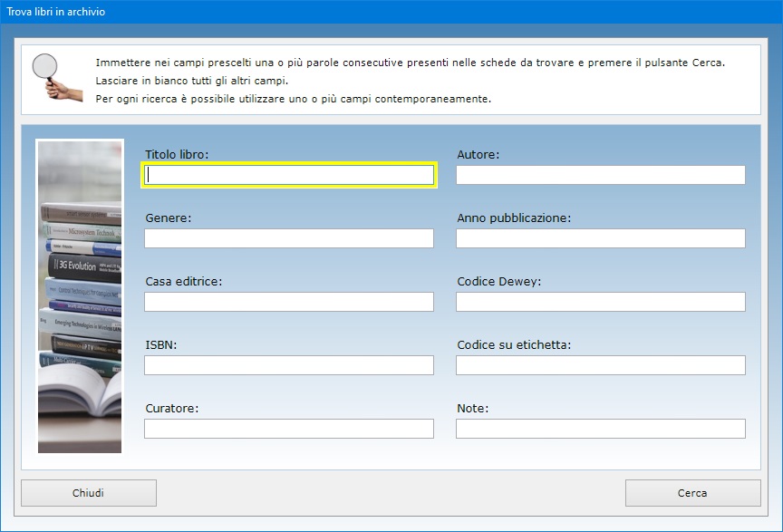The image size is (783, 532).
Task: Click into the Note text box
Action: pos(600,429)
